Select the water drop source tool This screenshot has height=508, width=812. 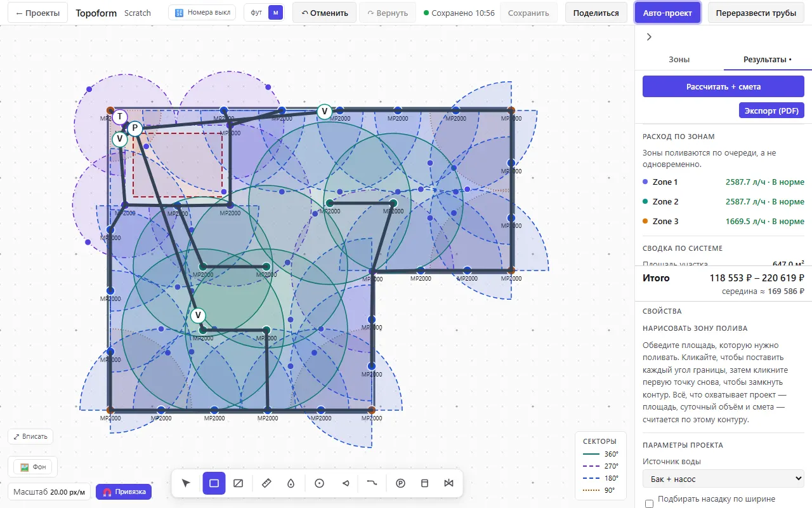[291, 483]
